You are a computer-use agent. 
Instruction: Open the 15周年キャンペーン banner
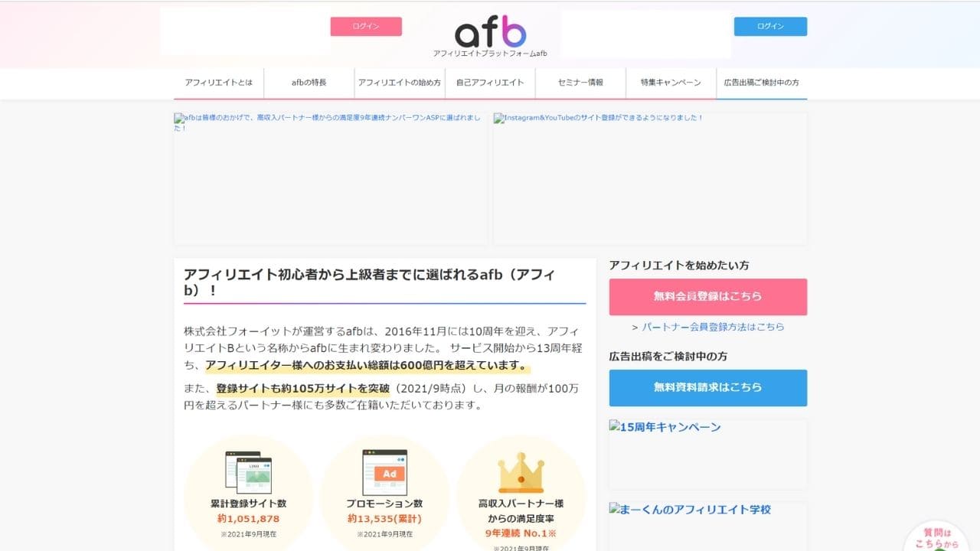708,455
